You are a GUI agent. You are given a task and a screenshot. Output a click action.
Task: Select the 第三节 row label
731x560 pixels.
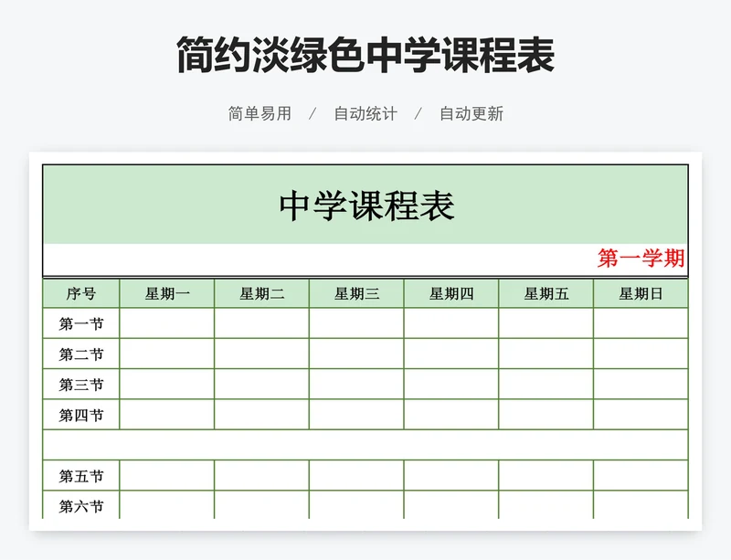click(81, 384)
